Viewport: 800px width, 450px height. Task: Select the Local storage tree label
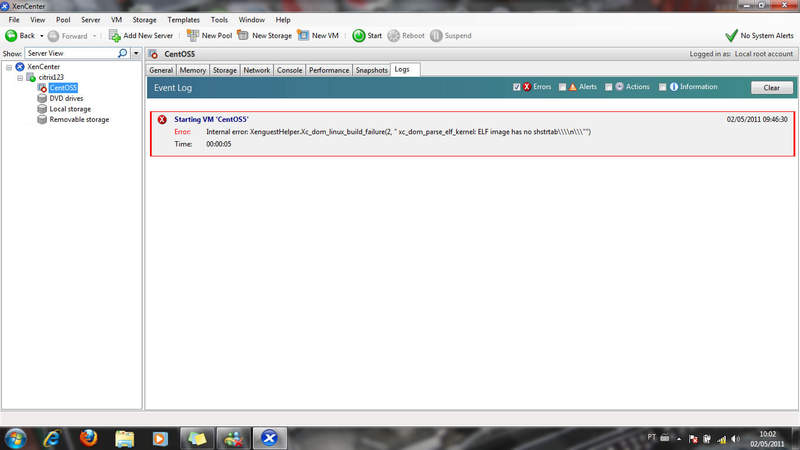70,109
